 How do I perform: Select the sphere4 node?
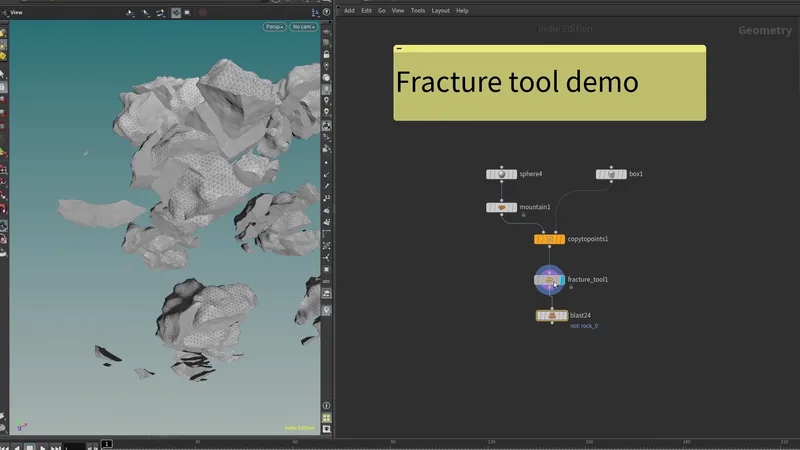tap(502, 174)
